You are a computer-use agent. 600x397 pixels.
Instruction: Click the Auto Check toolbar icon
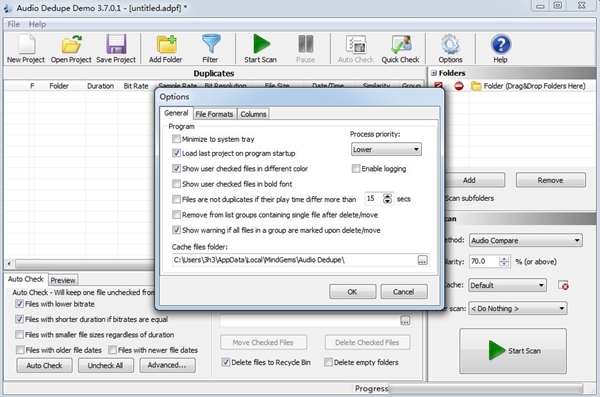pyautogui.click(x=355, y=49)
